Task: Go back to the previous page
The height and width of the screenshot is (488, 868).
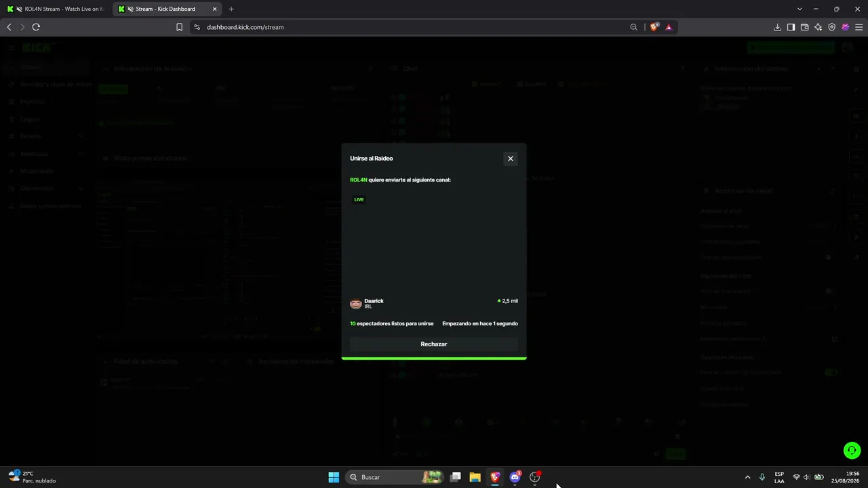Action: (x=9, y=27)
